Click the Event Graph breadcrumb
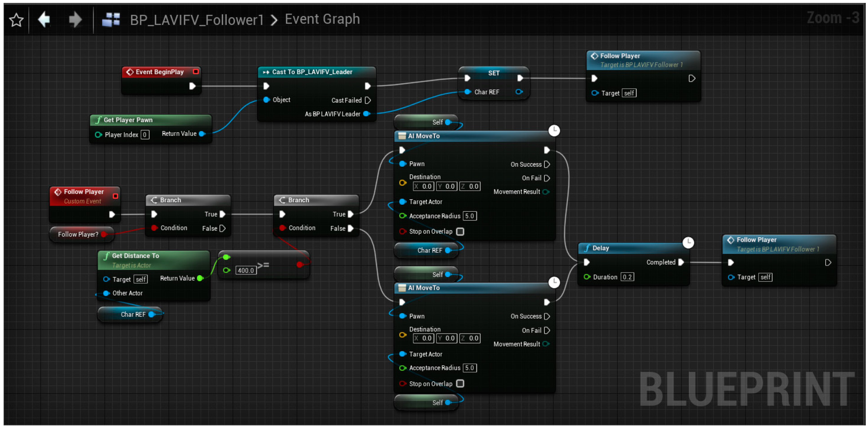This screenshot has height=429, width=868. pos(322,19)
